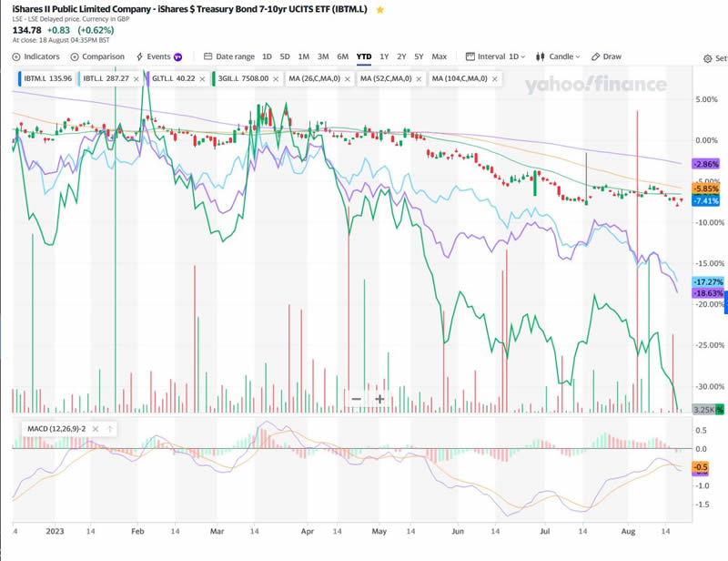The image size is (728, 561).
Task: Click the -0.5 MACD axis tag
Action: coord(700,466)
